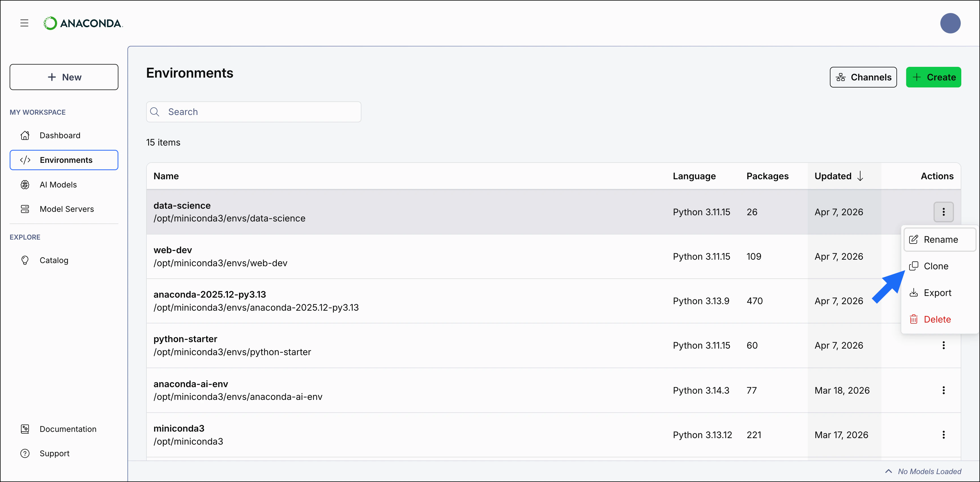Open Model Servers via its server icon
The width and height of the screenshot is (980, 482).
pyautogui.click(x=25, y=209)
